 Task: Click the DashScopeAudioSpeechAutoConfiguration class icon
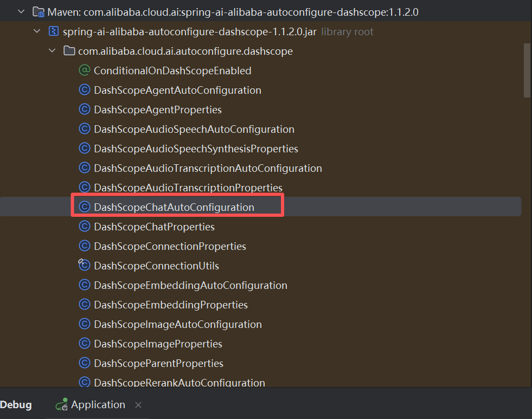[x=85, y=129]
